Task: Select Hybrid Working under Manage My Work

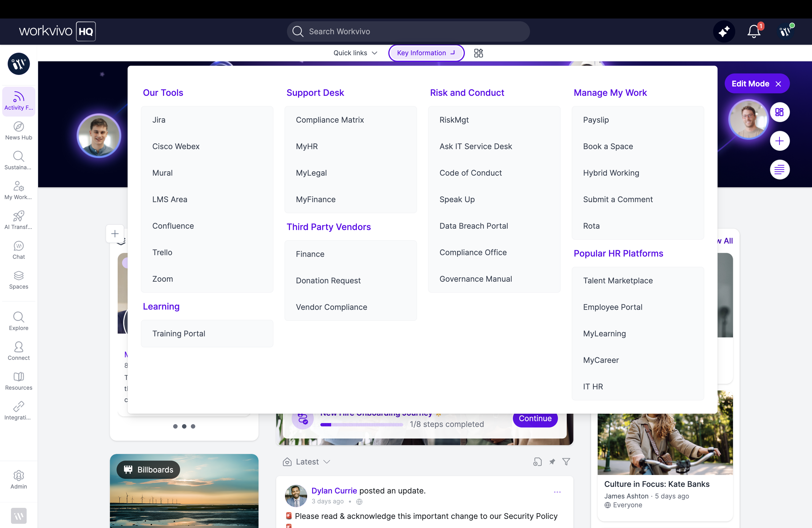Action: point(638,173)
